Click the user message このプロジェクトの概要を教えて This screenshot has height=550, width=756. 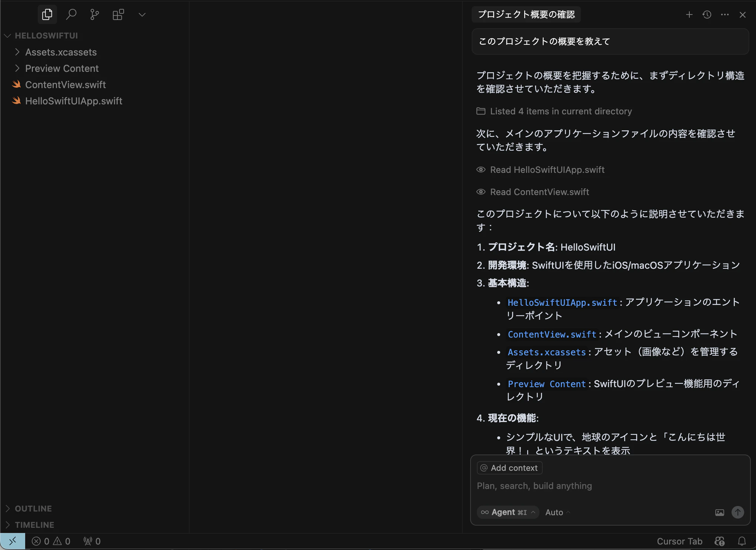point(610,41)
